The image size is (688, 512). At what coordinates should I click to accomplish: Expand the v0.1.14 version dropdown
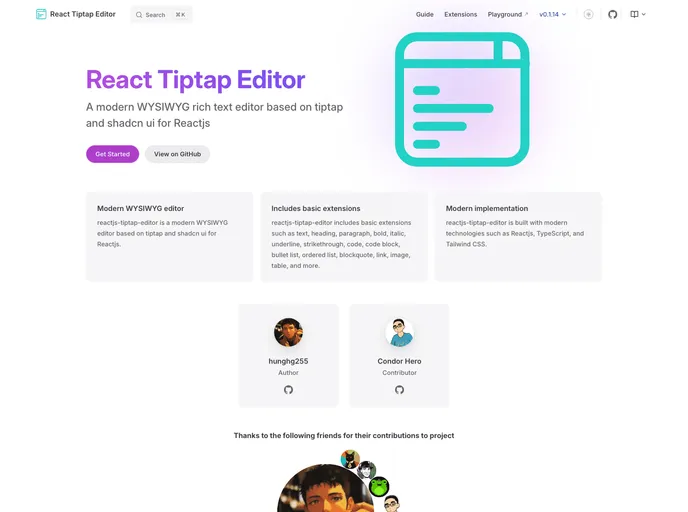pos(552,14)
